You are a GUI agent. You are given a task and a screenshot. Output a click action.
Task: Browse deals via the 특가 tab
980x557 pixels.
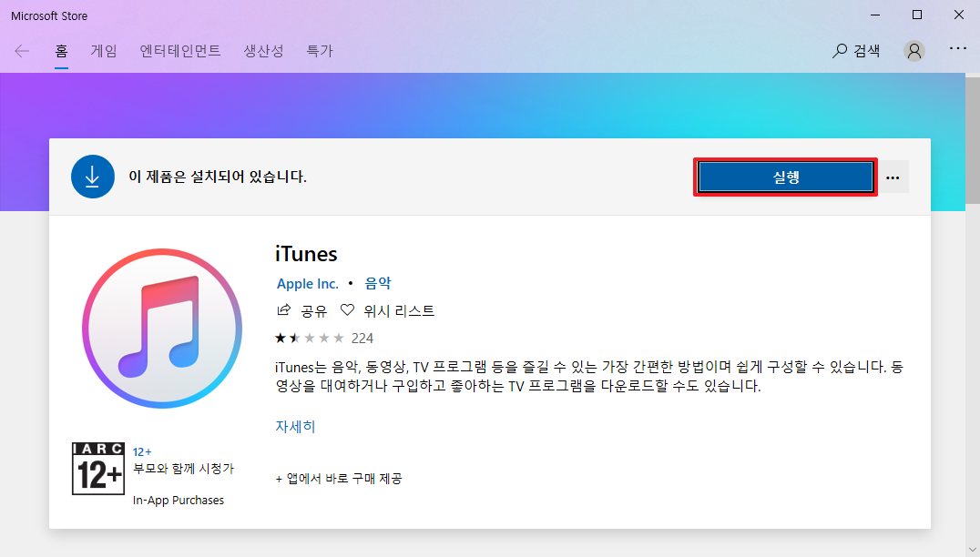point(320,51)
